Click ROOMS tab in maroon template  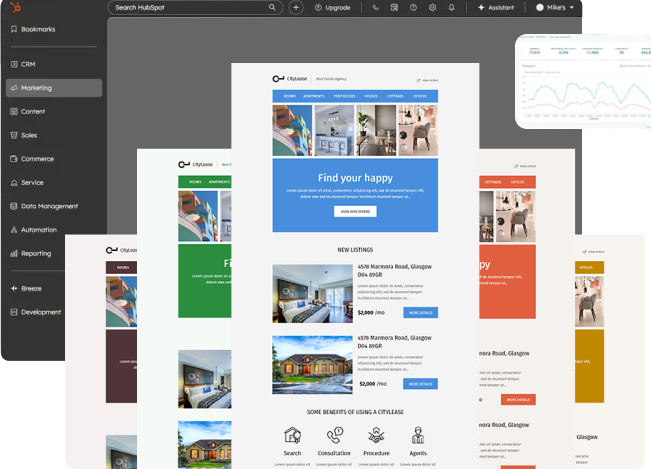click(123, 267)
